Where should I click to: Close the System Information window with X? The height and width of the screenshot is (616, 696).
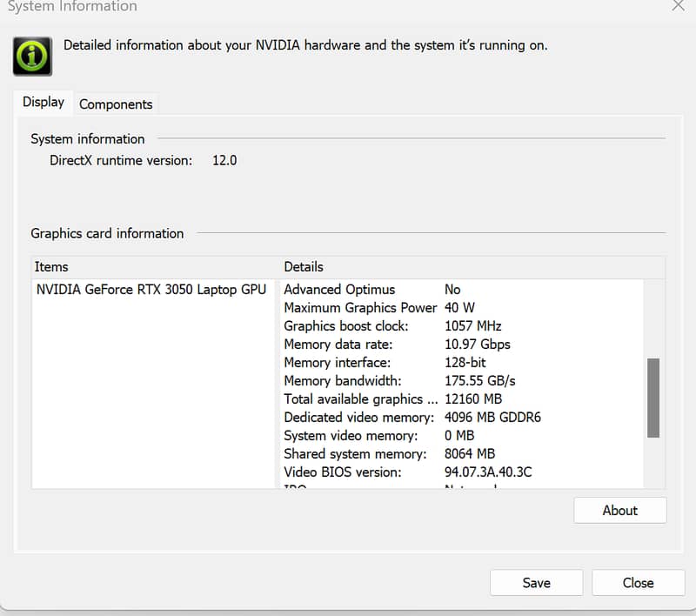click(679, 5)
